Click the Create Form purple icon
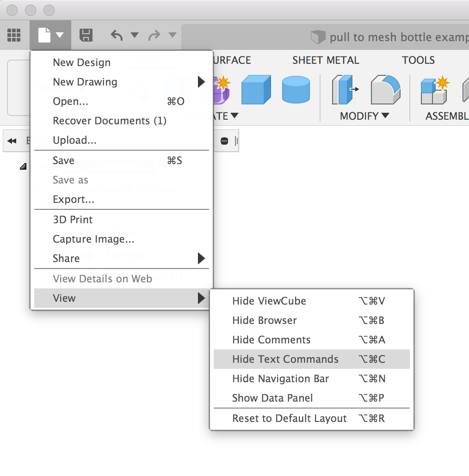This screenshot has height=476, width=469. [222, 90]
